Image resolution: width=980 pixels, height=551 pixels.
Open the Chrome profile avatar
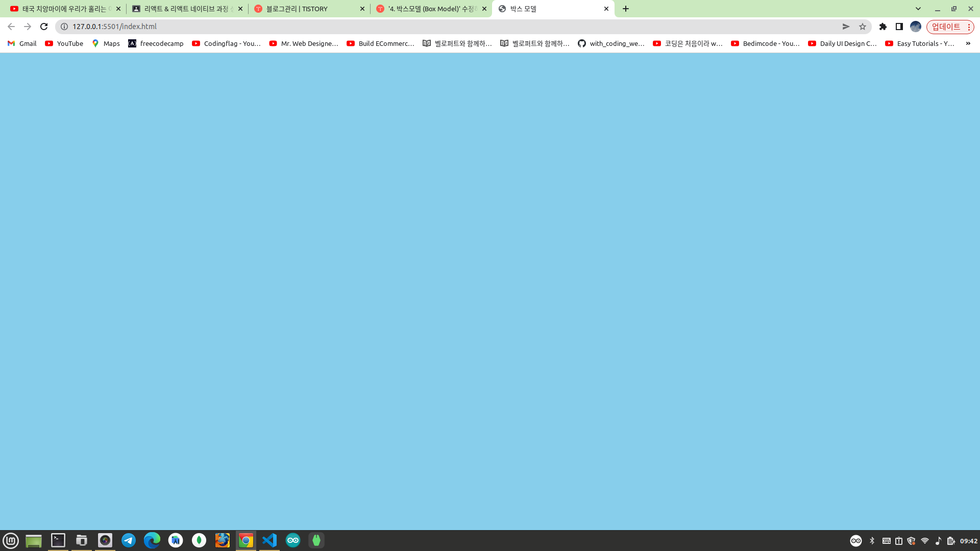point(916,27)
